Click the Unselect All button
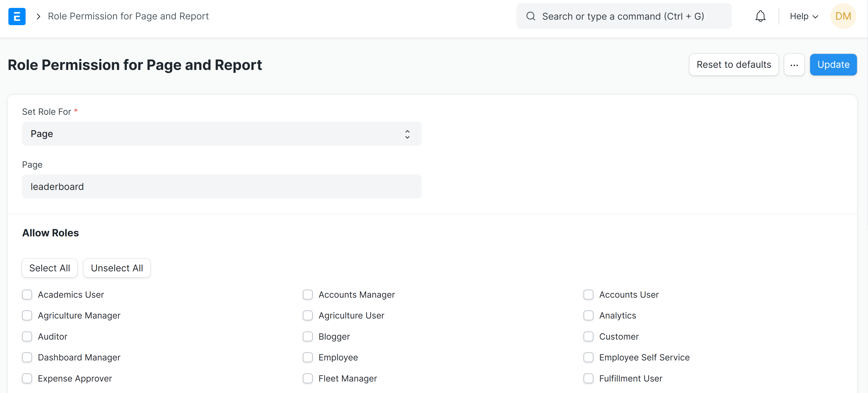Screen dimensions: 868x393 (x=117, y=268)
